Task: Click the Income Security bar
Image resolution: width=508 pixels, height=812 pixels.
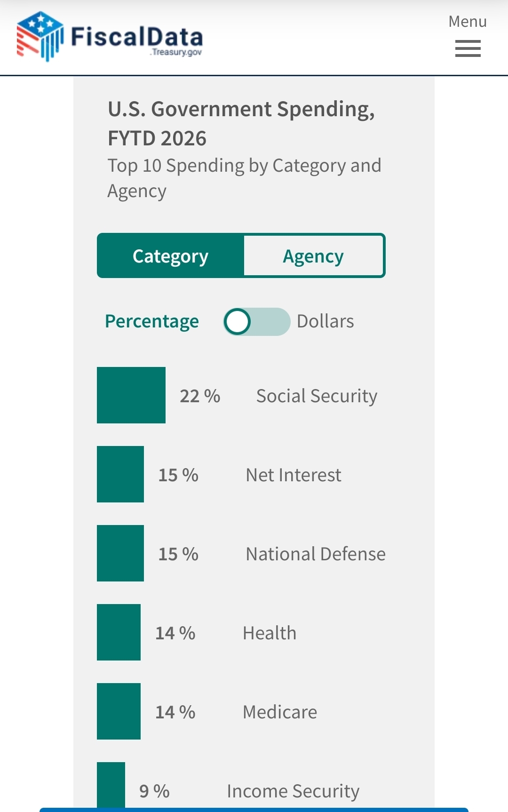Action: pyautogui.click(x=111, y=785)
